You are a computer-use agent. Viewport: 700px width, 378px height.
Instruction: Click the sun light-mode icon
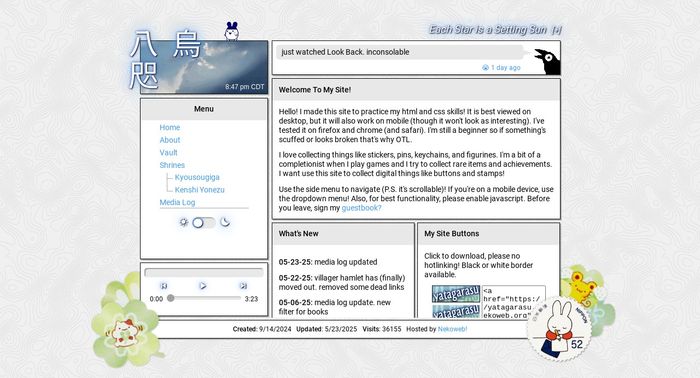(183, 222)
